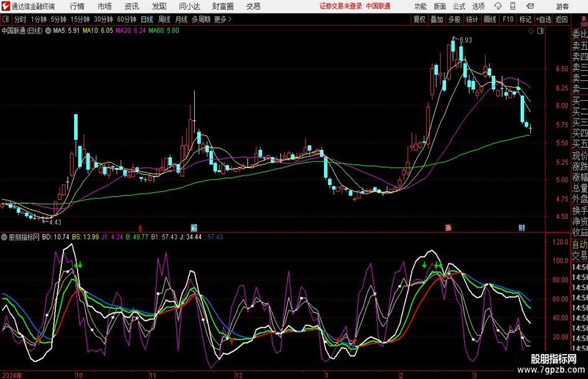Screen dimensions: 588x379
Task: Click the 统计 statistics button
Action: 472,19
